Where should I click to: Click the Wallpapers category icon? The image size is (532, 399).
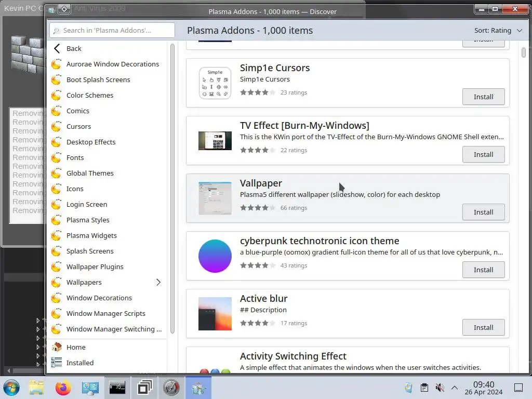point(56,283)
